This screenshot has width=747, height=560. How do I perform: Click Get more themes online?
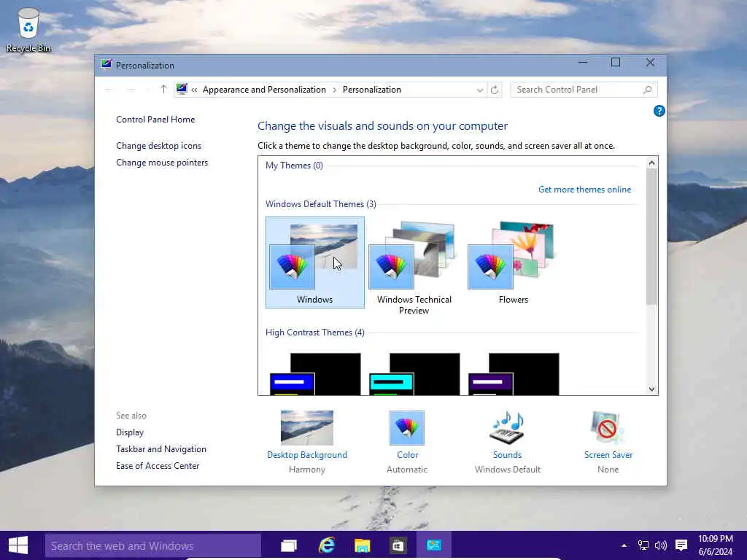(584, 190)
